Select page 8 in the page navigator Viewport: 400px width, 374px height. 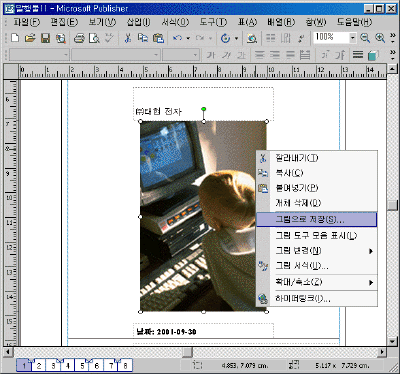125,366
